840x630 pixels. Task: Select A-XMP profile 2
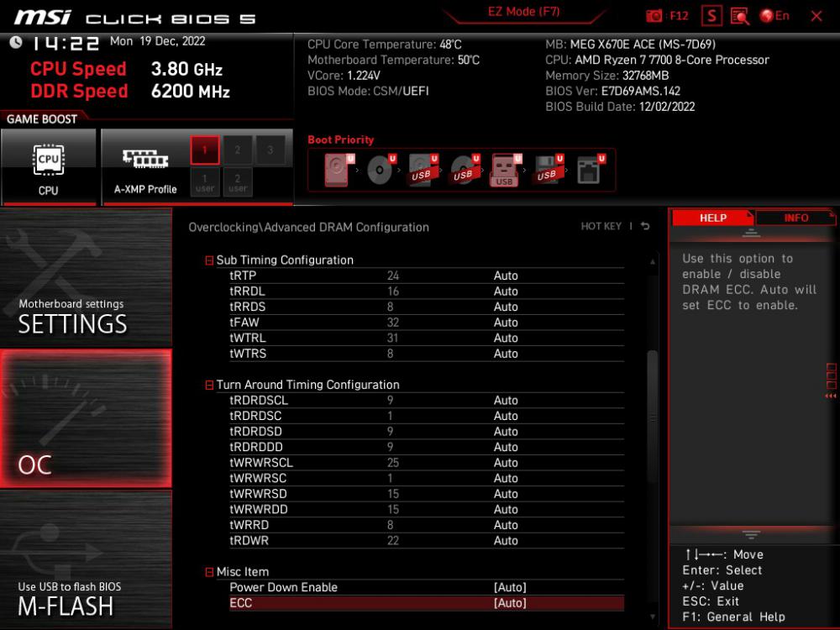tap(238, 150)
